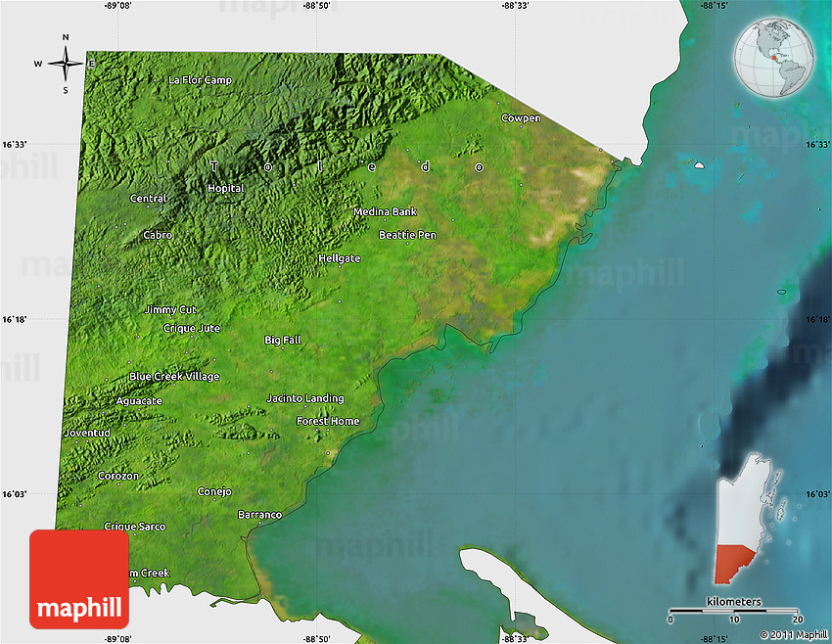Click the Medina Bank town label

(x=385, y=211)
